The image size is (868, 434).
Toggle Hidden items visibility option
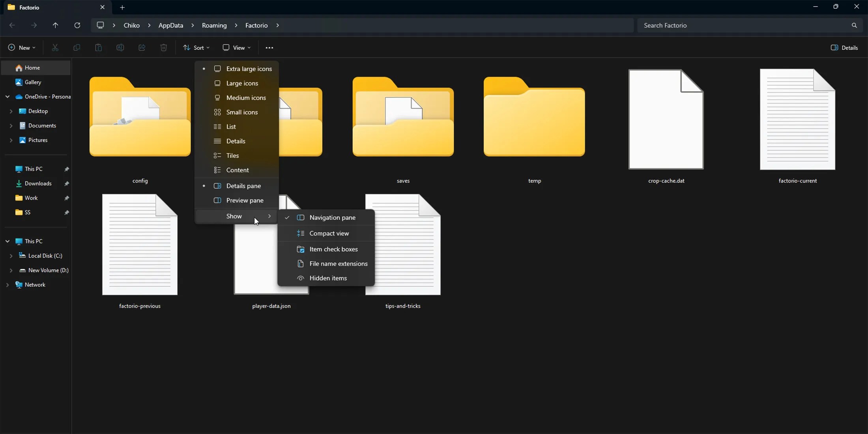pos(327,278)
